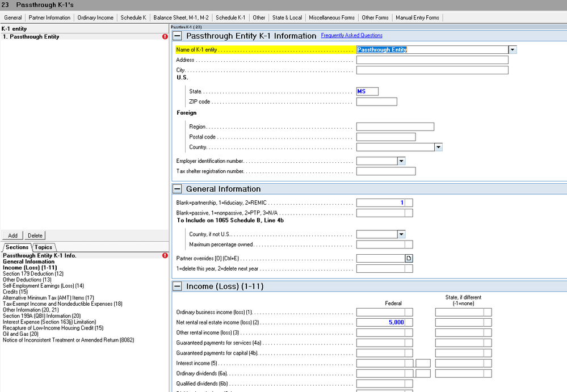The image size is (567, 392).
Task: Open the State & Local tab
Action: point(287,18)
